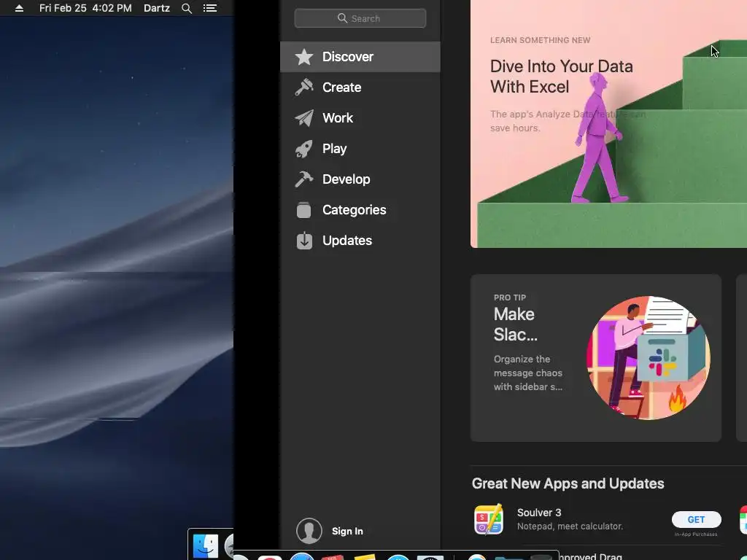Switch to the Play section

(360, 149)
